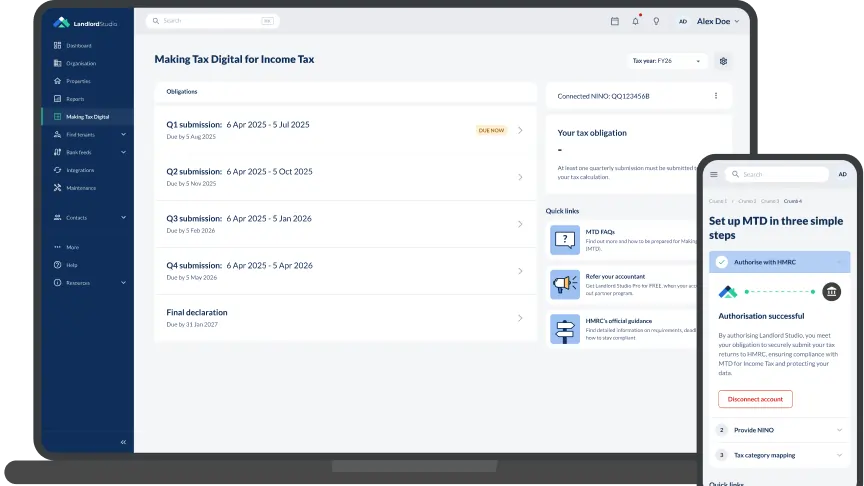Expand the Contacts submenu chevron
Screen dimensions: 864x486
[x=123, y=218]
